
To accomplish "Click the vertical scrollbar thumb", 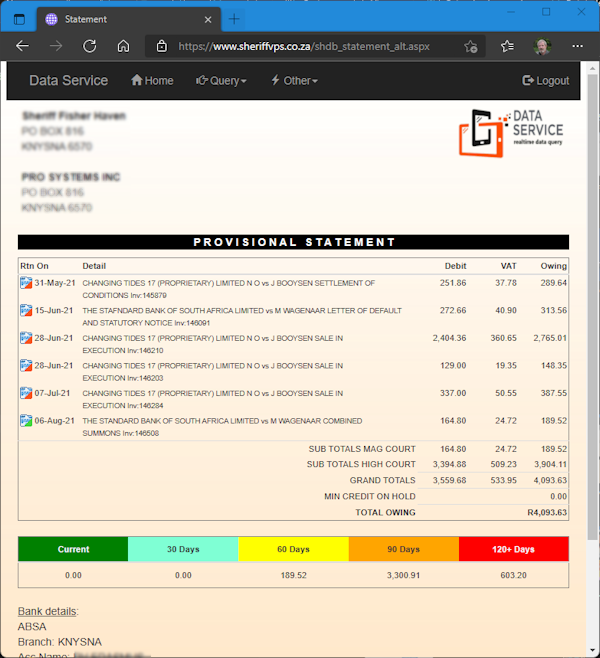I will [x=592, y=308].
